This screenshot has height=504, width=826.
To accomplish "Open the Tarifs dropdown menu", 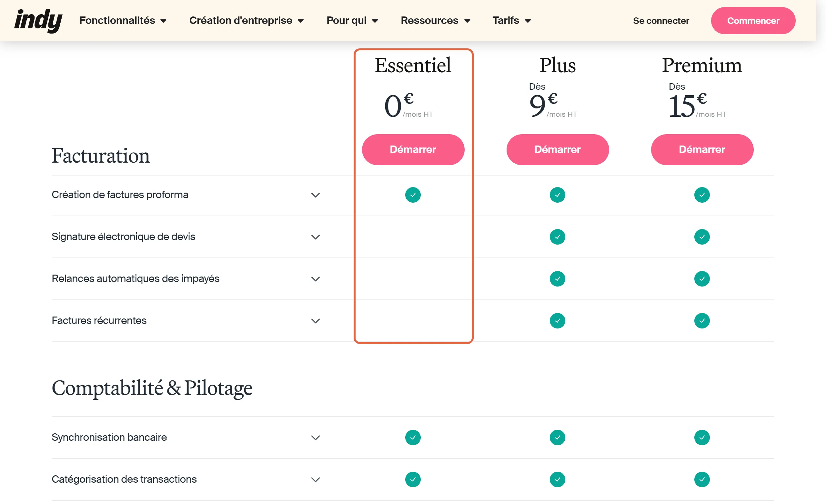I will 511,20.
